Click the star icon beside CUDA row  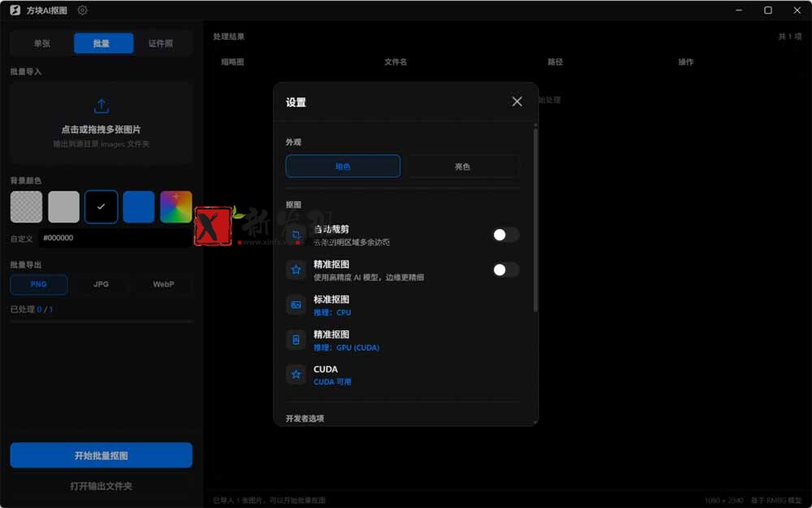pos(296,375)
